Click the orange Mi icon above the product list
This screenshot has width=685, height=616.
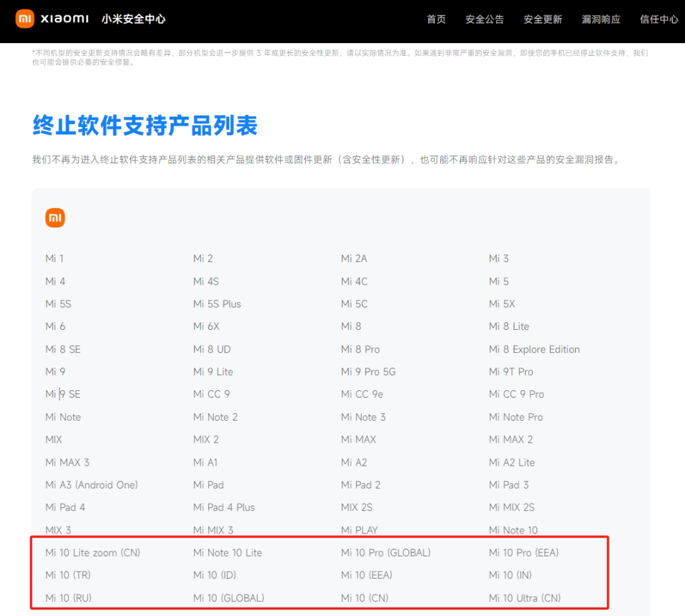[x=55, y=218]
